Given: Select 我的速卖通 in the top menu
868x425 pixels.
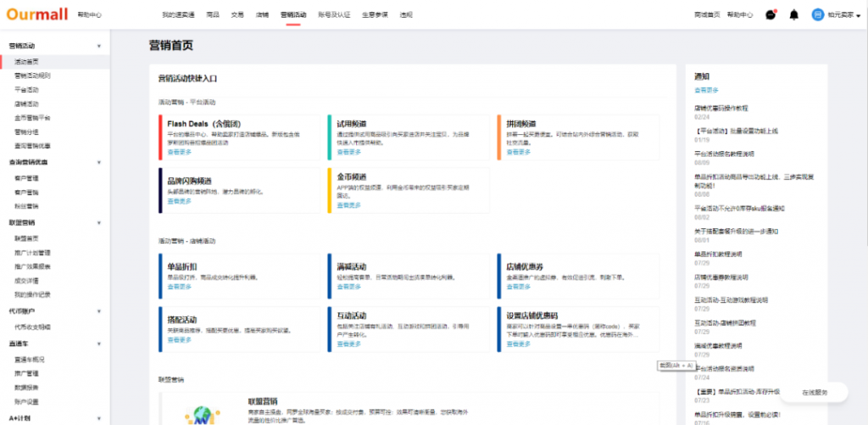Looking at the screenshot, I should [178, 15].
